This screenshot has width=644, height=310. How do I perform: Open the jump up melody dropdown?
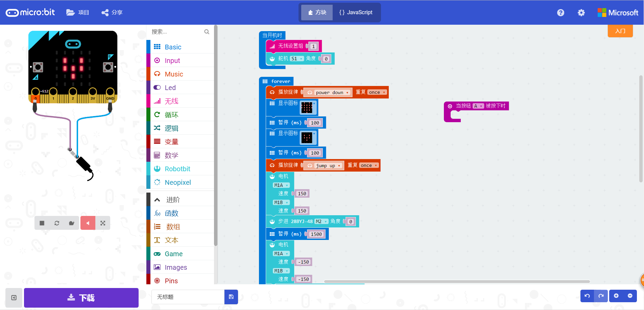pyautogui.click(x=328, y=165)
